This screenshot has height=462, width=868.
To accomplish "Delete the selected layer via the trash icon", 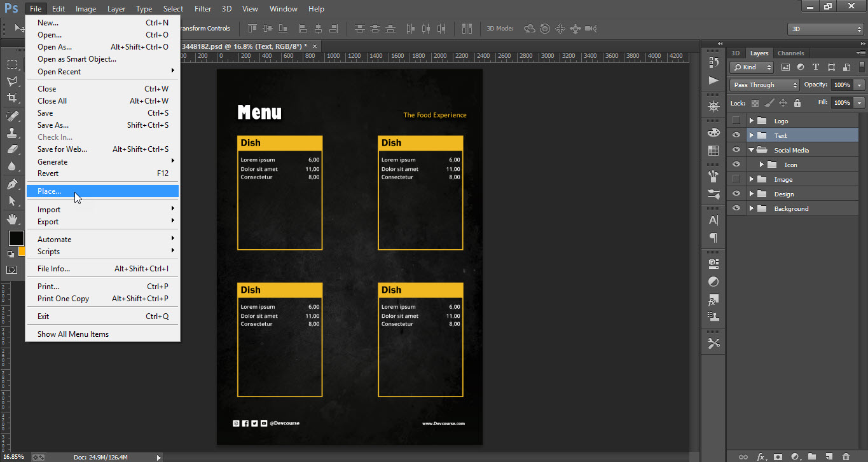I will (x=846, y=456).
